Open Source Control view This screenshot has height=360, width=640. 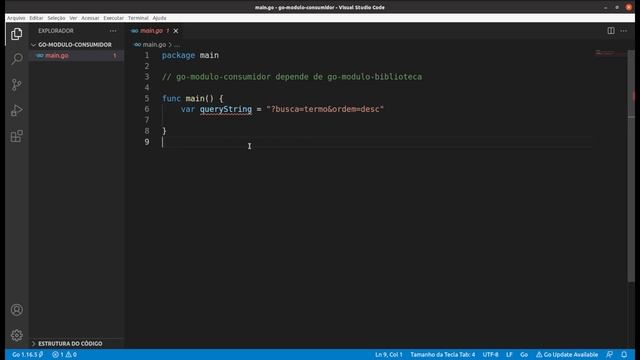17,85
